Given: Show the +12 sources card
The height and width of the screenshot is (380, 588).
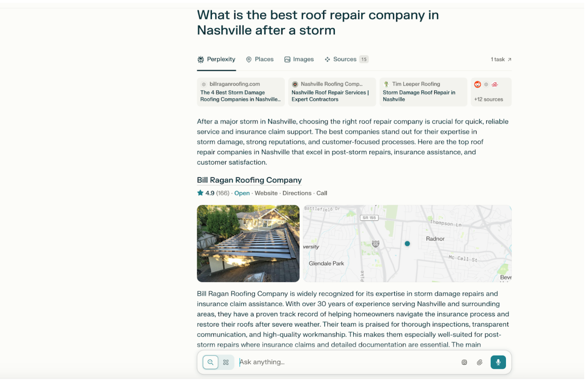Looking at the screenshot, I should click(x=491, y=92).
